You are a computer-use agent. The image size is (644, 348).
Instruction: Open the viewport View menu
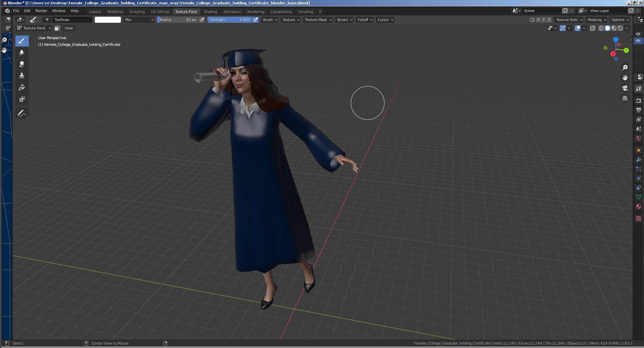[x=69, y=28]
